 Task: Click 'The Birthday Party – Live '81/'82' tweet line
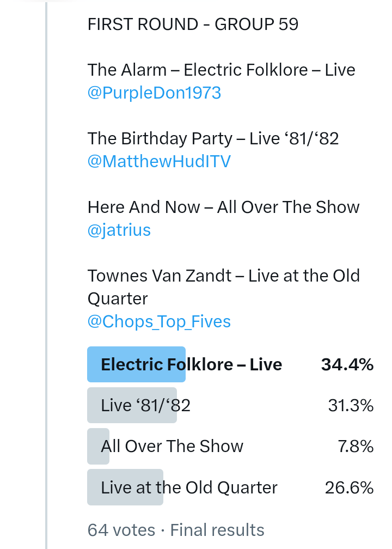click(213, 139)
